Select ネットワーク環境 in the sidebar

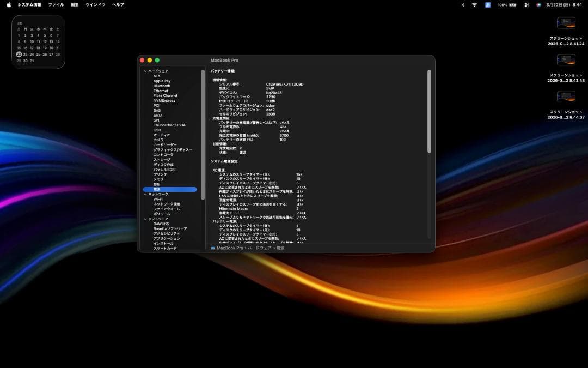tap(167, 204)
